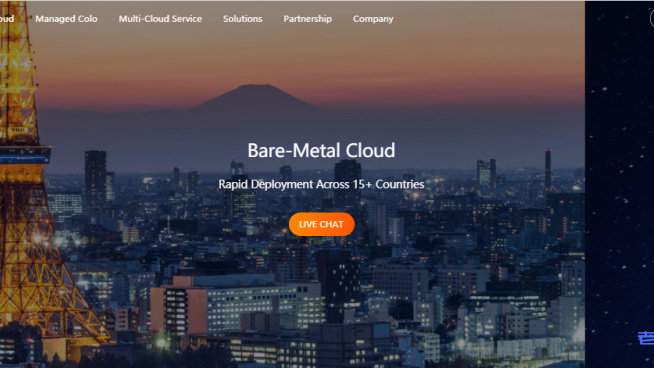Open the Multi-Cloud Service menu
This screenshot has width=654, height=368.
click(160, 19)
